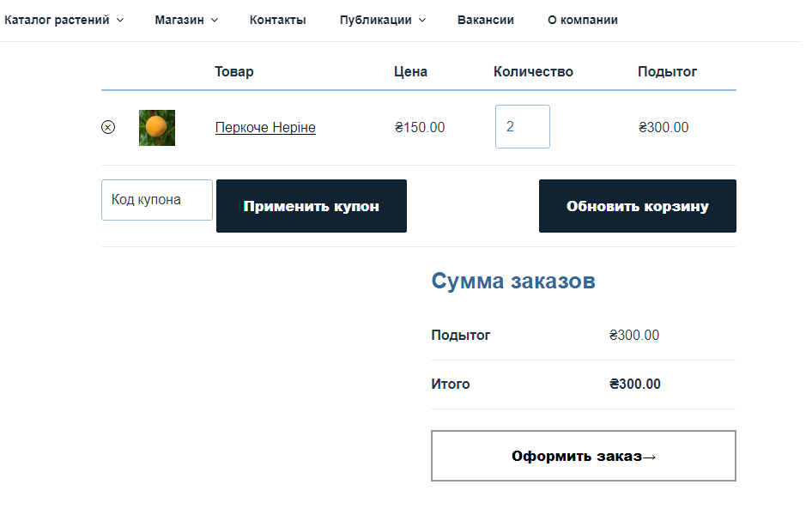Remove Перкоче Неріне from the cart
Viewport: 812px width, 509px height.
(107, 127)
